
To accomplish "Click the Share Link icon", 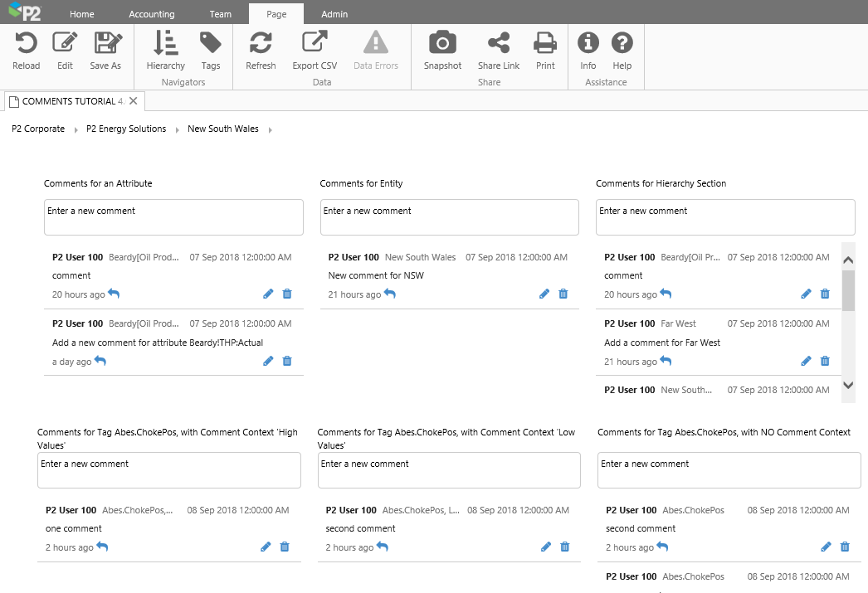I will pos(499,43).
